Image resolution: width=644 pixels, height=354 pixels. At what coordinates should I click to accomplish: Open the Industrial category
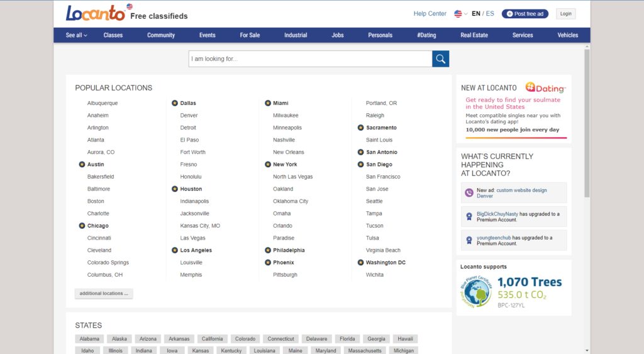(x=296, y=35)
